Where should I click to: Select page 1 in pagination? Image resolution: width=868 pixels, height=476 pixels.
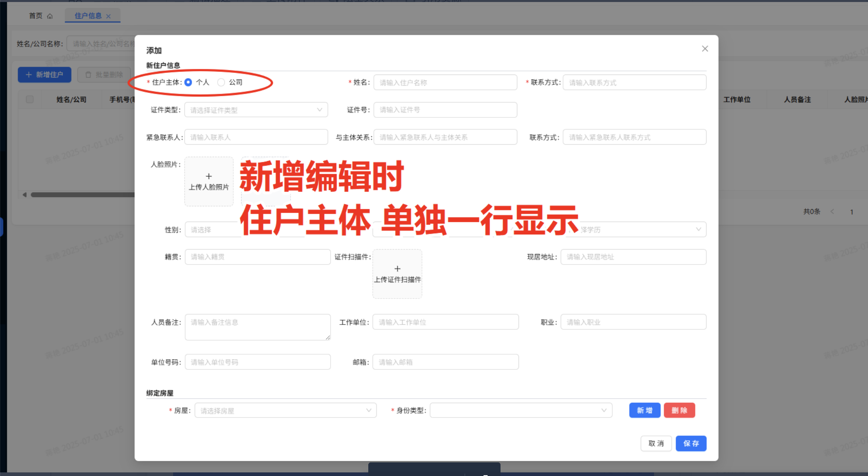click(852, 212)
